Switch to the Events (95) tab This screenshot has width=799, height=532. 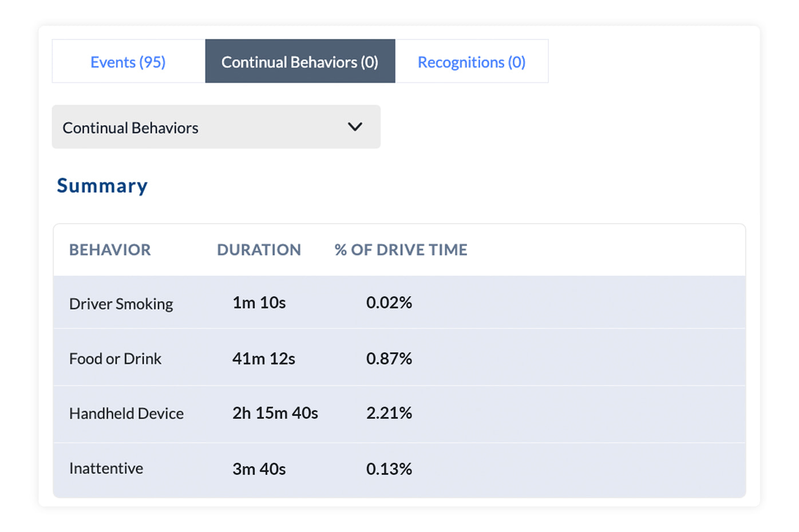(x=128, y=62)
